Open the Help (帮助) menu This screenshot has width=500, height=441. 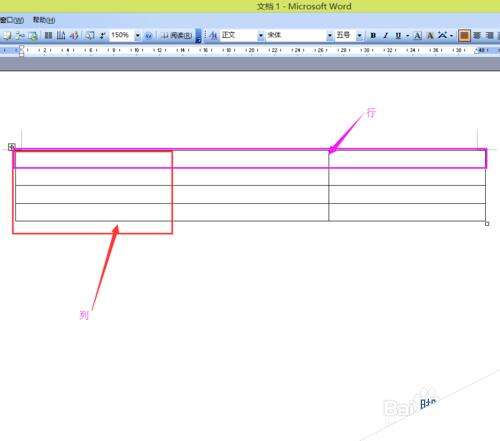44,20
